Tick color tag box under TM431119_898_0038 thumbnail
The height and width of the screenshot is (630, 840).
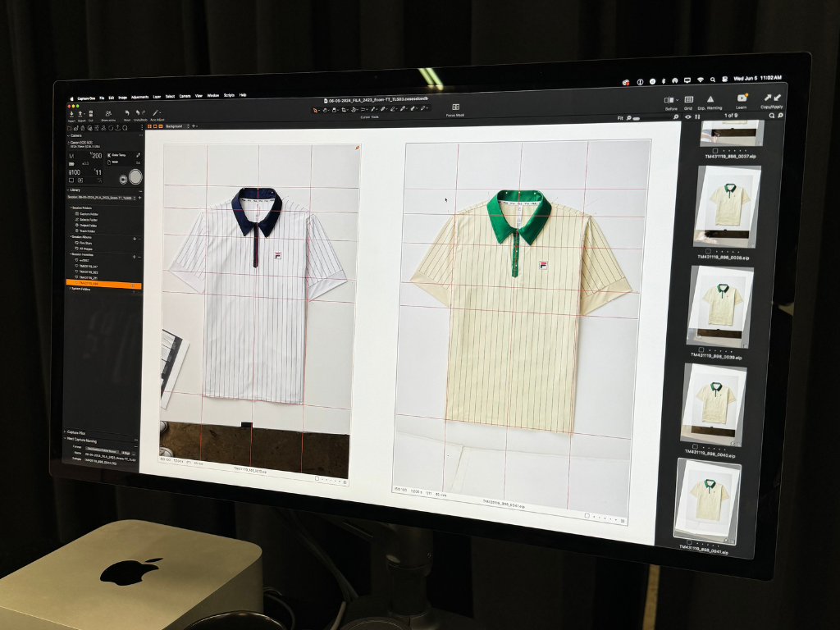pyautogui.click(x=708, y=251)
